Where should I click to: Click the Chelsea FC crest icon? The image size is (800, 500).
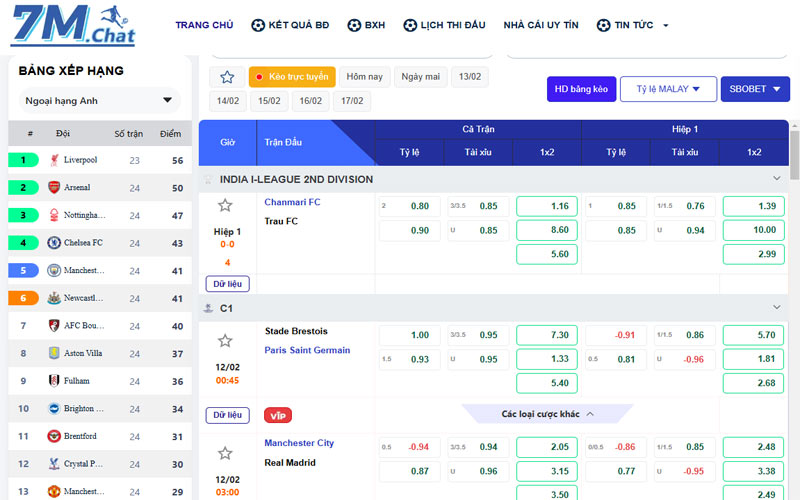click(x=54, y=243)
